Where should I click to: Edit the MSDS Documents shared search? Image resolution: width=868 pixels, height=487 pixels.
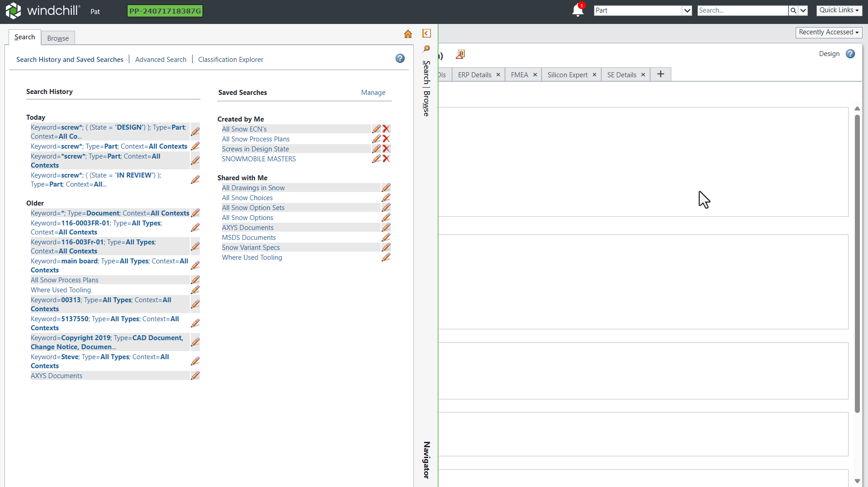[386, 238]
